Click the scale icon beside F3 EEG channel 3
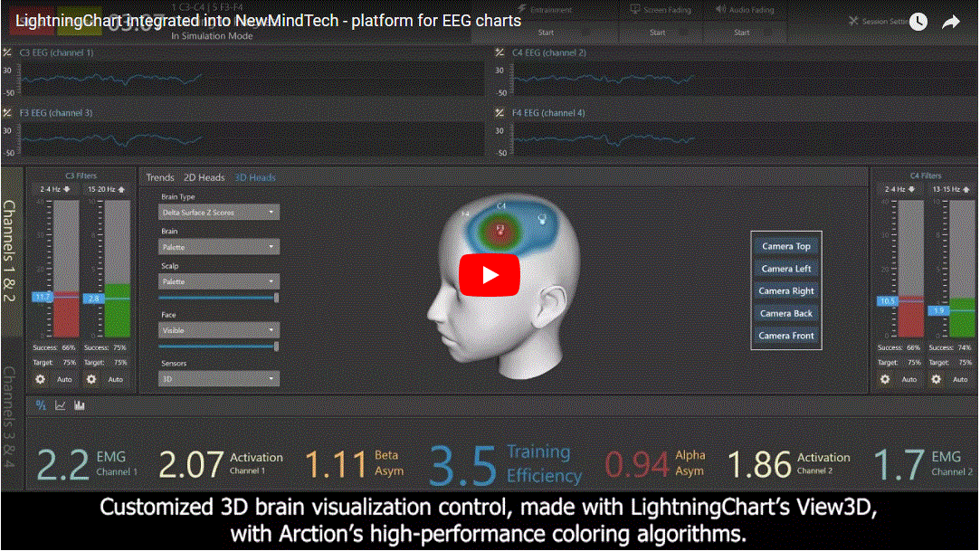This screenshot has height=551, width=980. (x=7, y=113)
